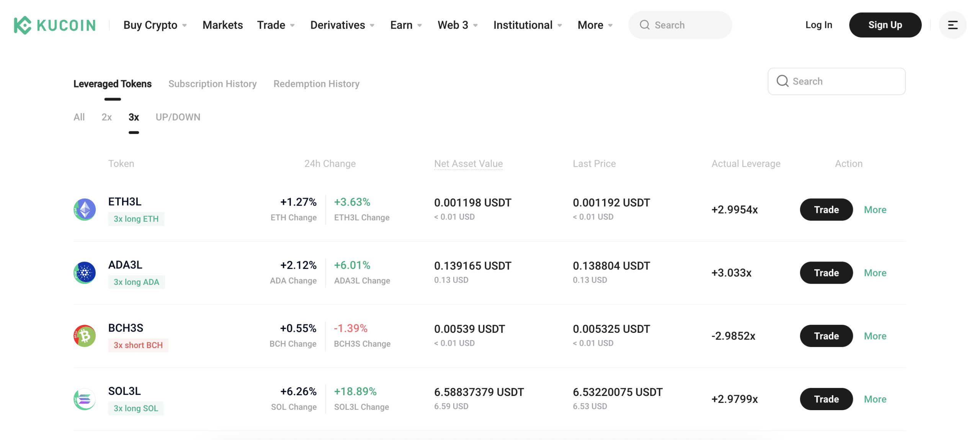Click the 0.001198 USDT net asset value
Image resolution: width=980 pixels, height=440 pixels.
(472, 203)
